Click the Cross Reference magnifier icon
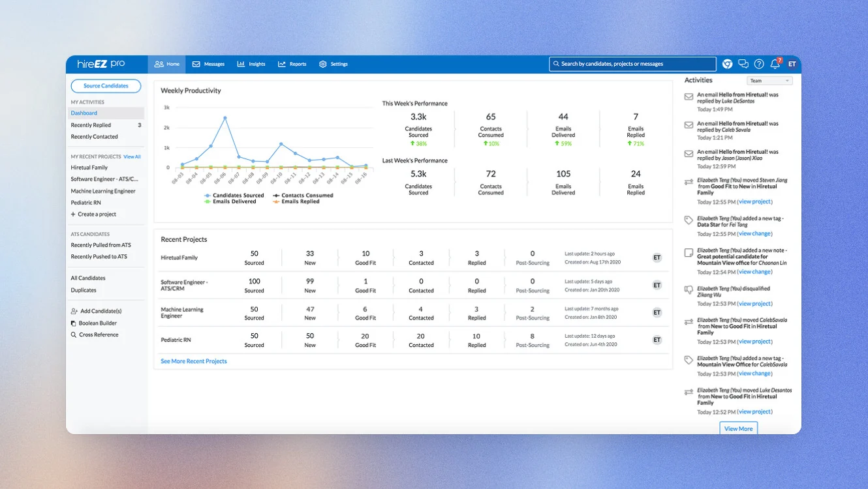Viewport: 868px width, 489px height. point(74,334)
